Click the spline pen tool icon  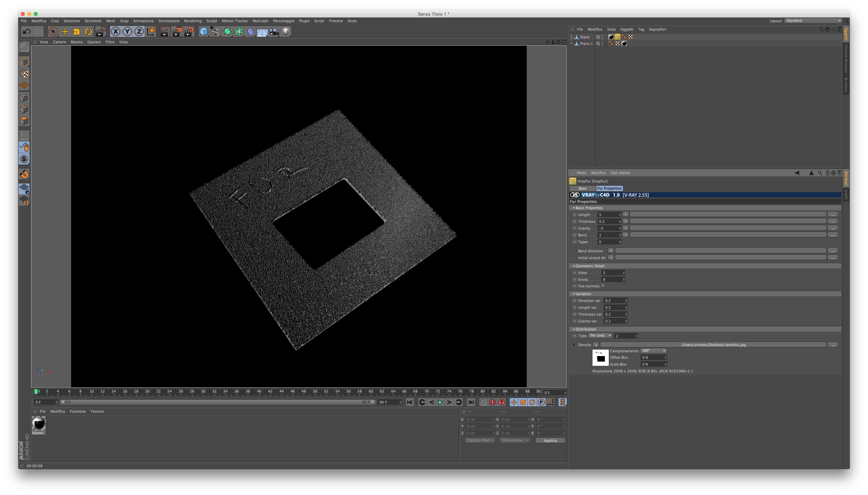215,31
